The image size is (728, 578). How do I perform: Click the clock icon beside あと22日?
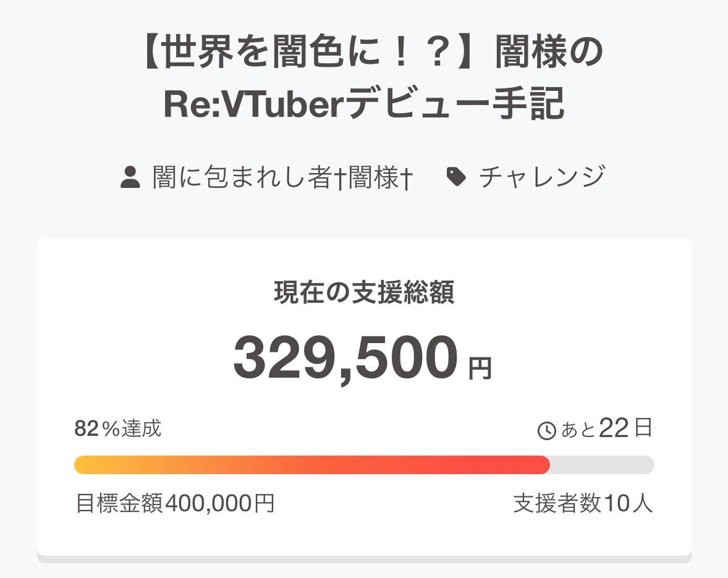pos(546,430)
